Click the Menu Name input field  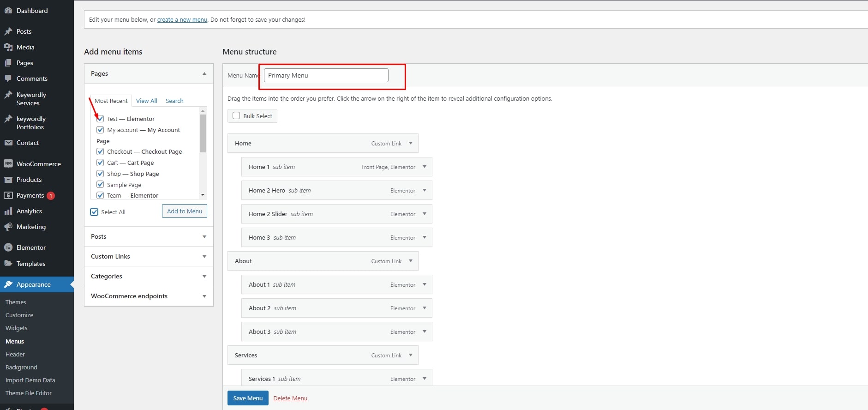point(326,75)
